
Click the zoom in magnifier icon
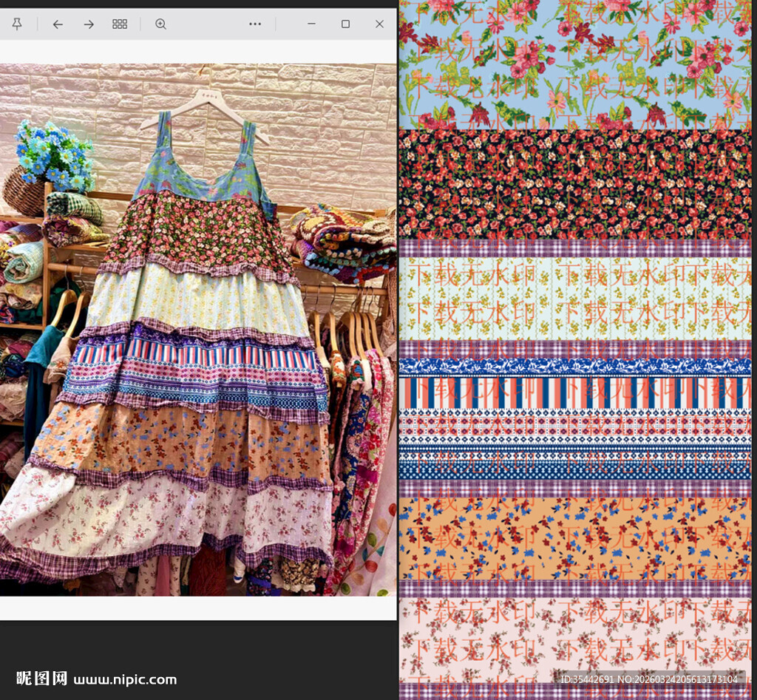click(160, 24)
